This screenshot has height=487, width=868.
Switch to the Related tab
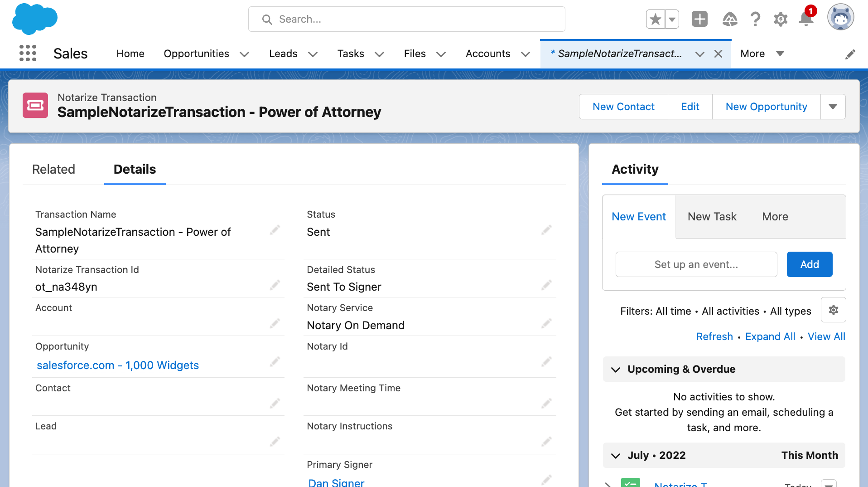[x=53, y=169]
